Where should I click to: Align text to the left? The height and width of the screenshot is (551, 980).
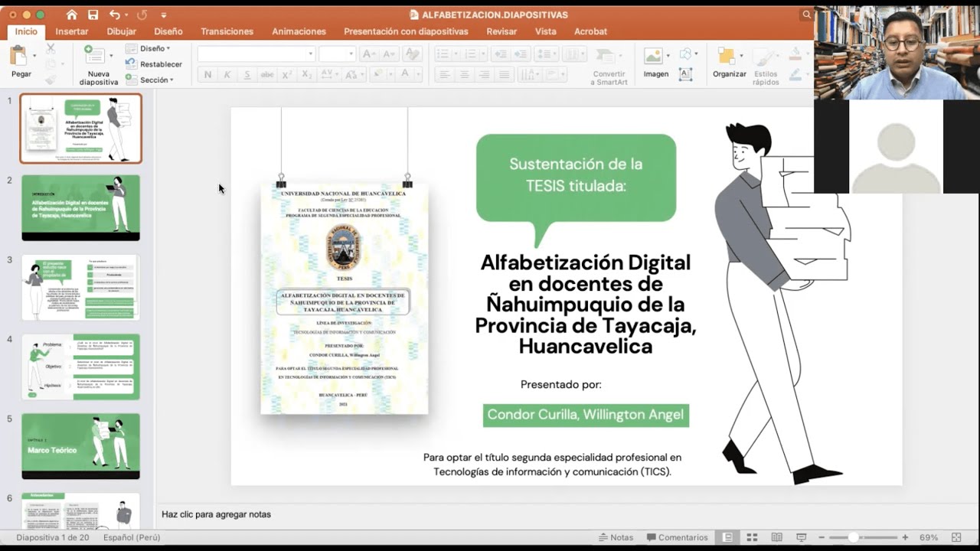[444, 74]
